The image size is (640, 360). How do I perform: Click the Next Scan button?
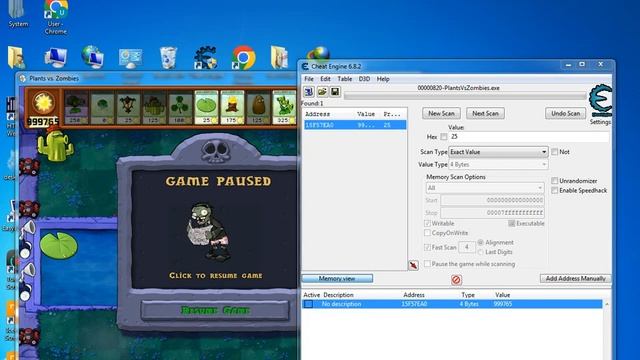[x=485, y=113]
